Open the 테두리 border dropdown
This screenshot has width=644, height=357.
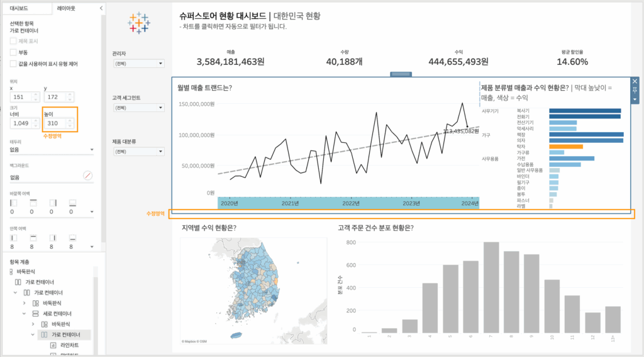point(52,150)
